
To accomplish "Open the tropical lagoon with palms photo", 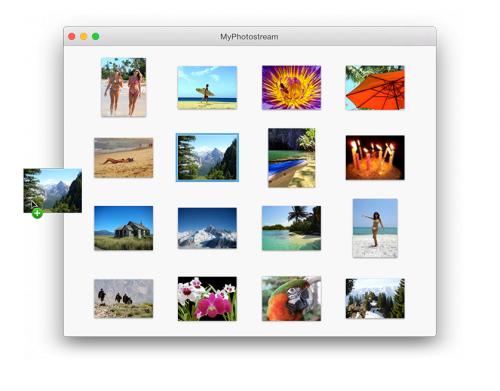I will 291,228.
